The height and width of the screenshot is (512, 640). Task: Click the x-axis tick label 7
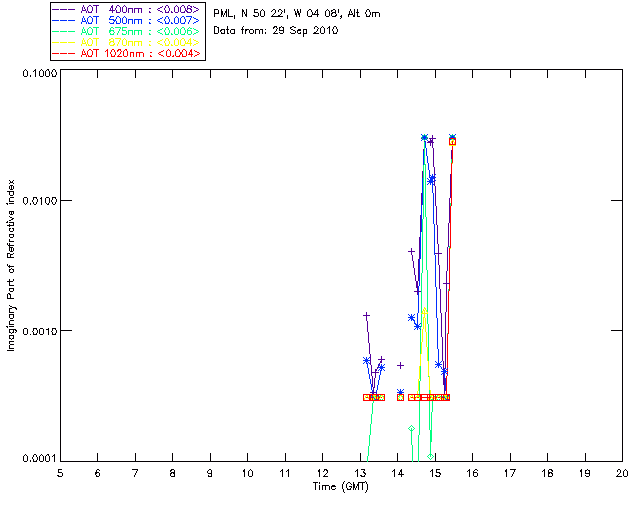click(135, 473)
